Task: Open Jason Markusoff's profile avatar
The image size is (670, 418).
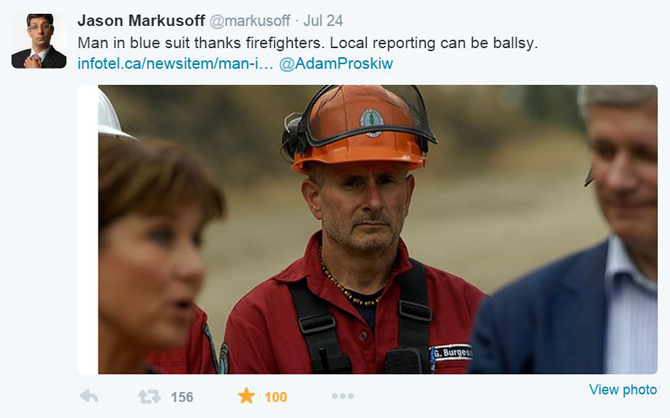Action: pos(39,41)
